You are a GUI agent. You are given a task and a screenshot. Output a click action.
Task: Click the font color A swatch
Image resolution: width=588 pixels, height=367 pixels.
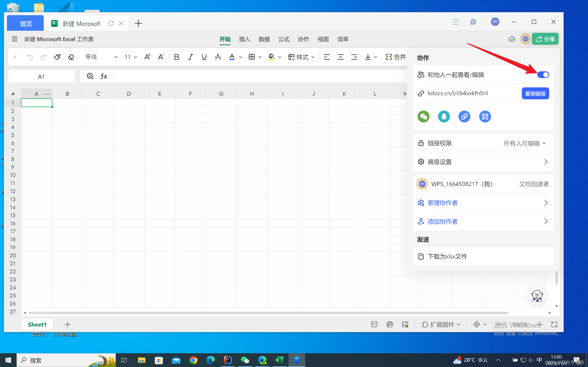click(232, 57)
